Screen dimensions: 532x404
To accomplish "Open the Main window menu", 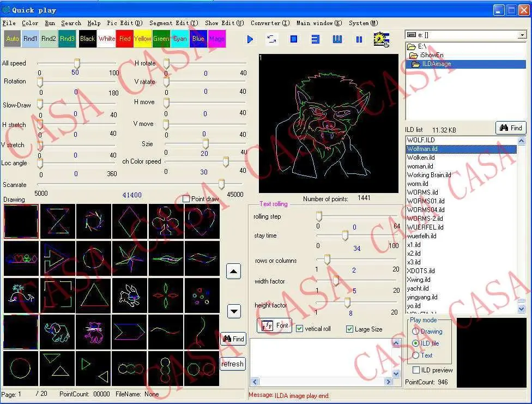I will coord(319,23).
